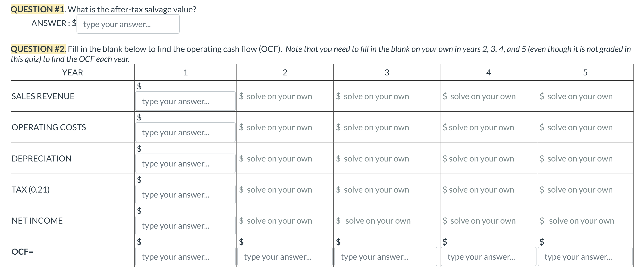Select the OCF year 3 input box
Viewport: 644px width, 274px height.
(x=385, y=257)
